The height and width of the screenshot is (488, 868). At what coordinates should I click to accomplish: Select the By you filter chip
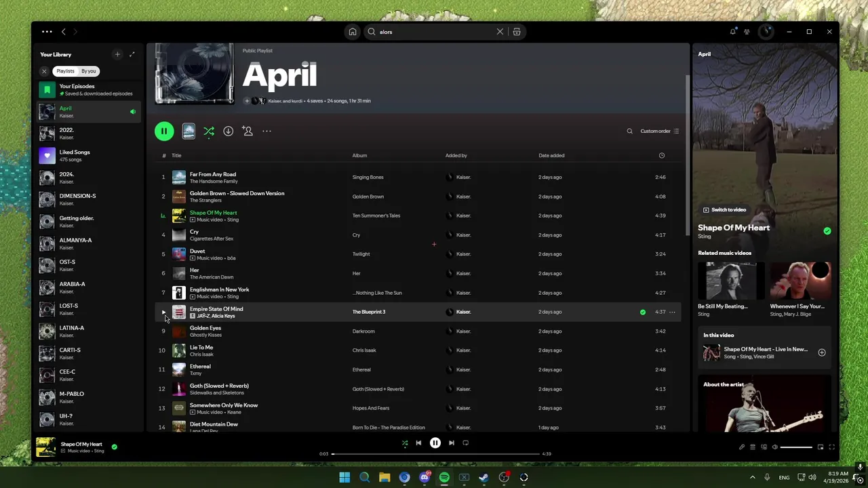[89, 71]
